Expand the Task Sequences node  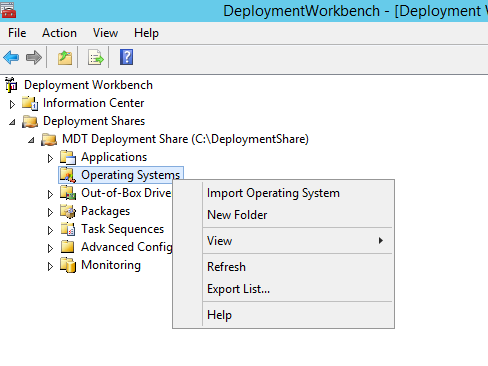coord(50,230)
